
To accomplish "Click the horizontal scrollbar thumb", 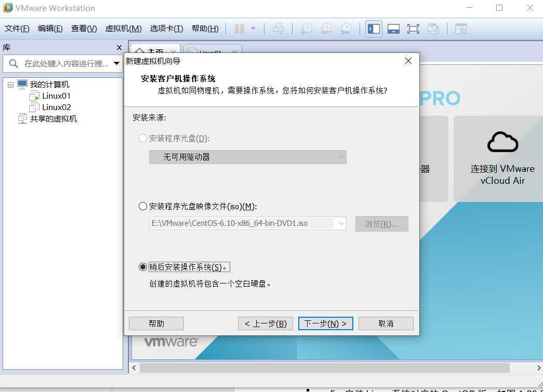I will (x=324, y=368).
